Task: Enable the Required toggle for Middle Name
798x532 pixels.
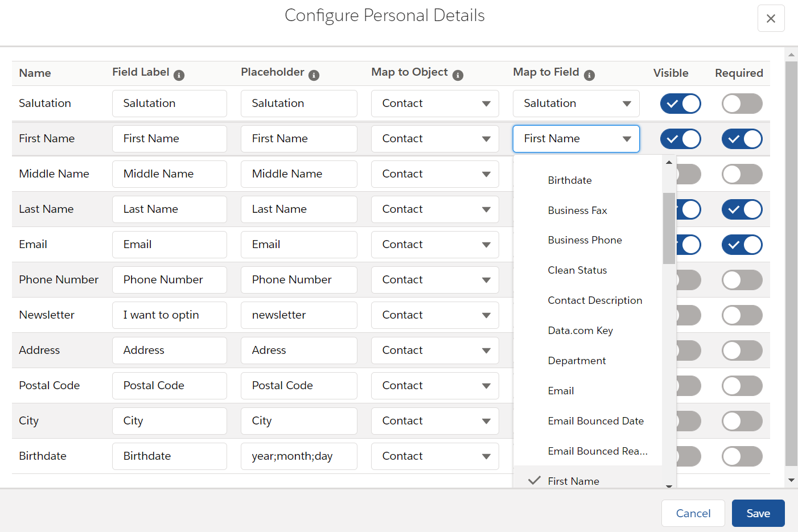Action: [742, 174]
